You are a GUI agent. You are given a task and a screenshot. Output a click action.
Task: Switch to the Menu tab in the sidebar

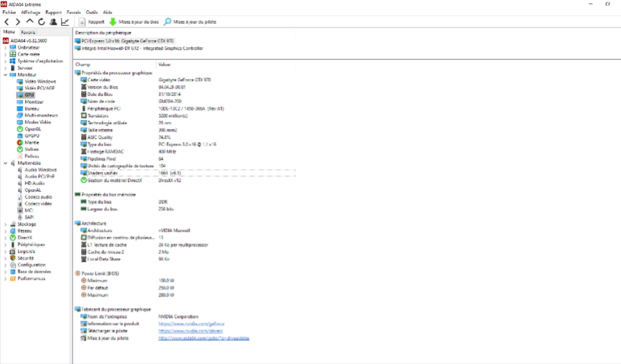[9, 32]
